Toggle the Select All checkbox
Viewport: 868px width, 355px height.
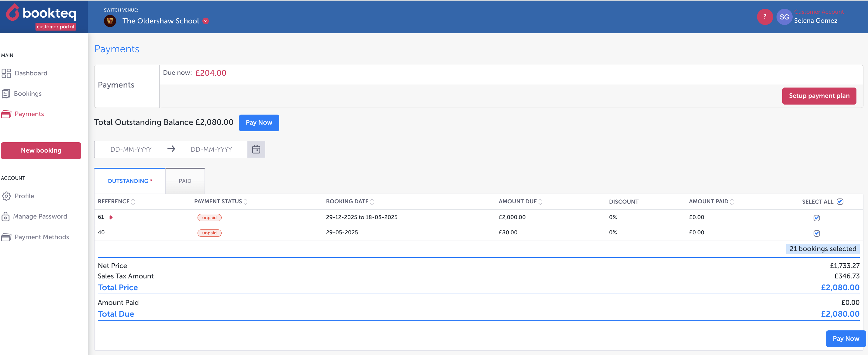coord(840,202)
